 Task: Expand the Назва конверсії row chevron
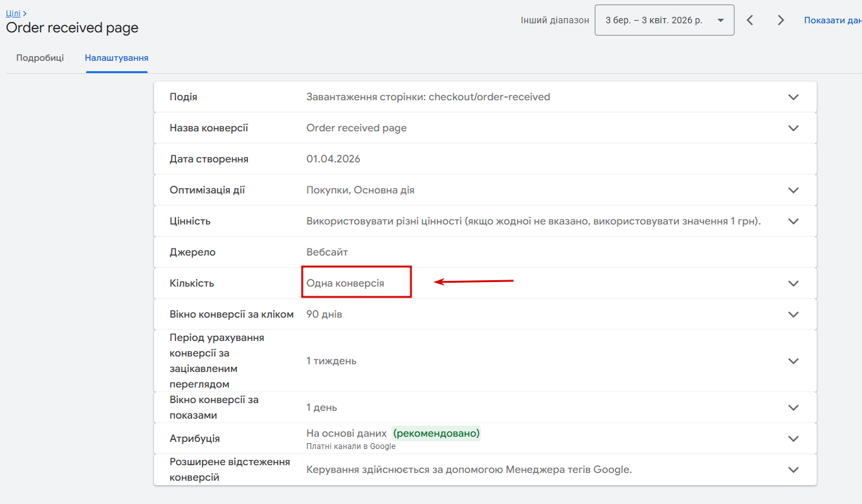tap(793, 128)
